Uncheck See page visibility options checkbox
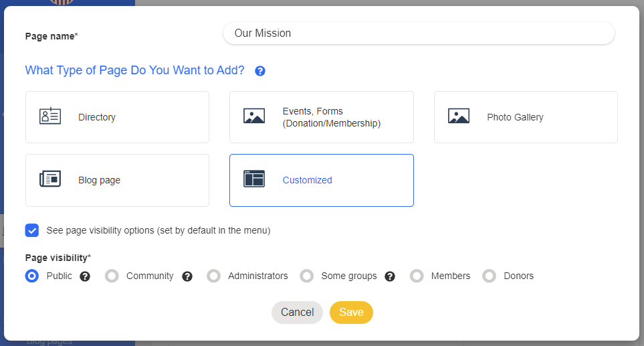This screenshot has height=346, width=644. point(32,230)
